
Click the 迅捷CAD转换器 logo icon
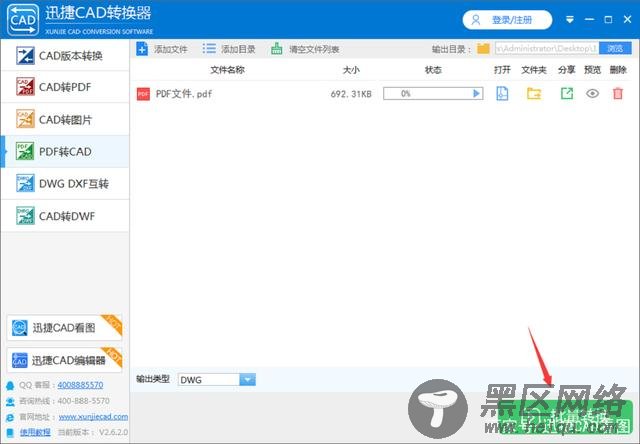(23, 20)
